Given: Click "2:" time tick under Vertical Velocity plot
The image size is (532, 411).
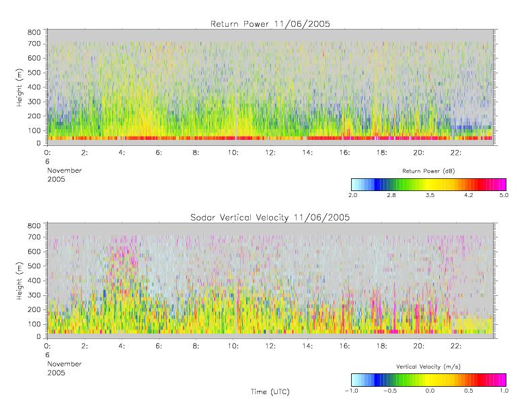Looking at the screenshot, I should coord(85,346).
